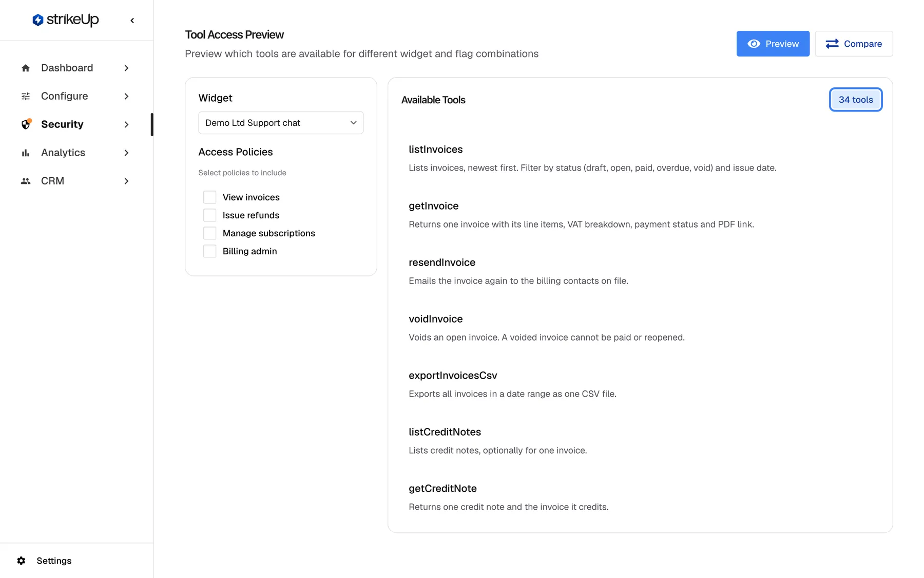The width and height of the screenshot is (924, 578).
Task: Click the Configure sliders icon
Action: [26, 96]
